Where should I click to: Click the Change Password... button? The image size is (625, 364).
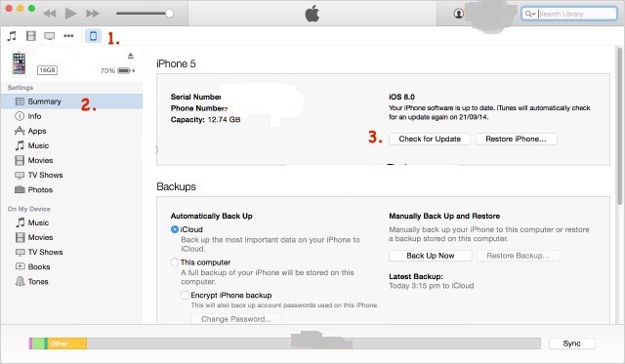pos(236,319)
